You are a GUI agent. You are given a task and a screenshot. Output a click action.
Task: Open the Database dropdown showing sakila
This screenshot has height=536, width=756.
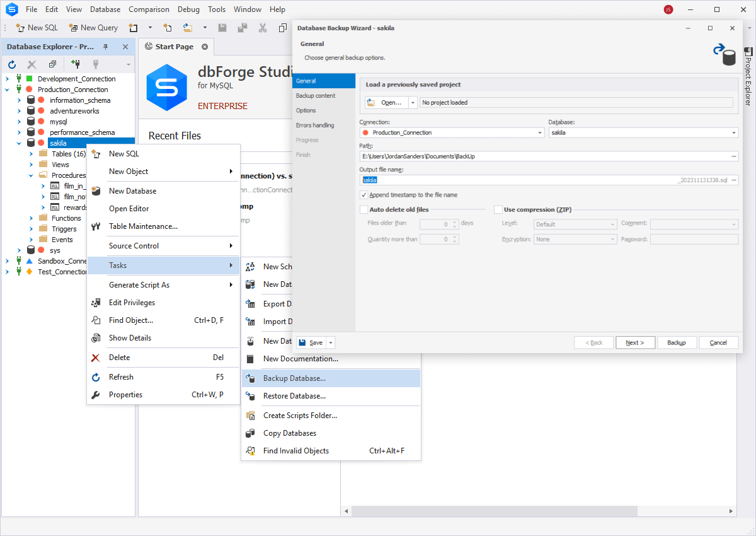coord(733,132)
